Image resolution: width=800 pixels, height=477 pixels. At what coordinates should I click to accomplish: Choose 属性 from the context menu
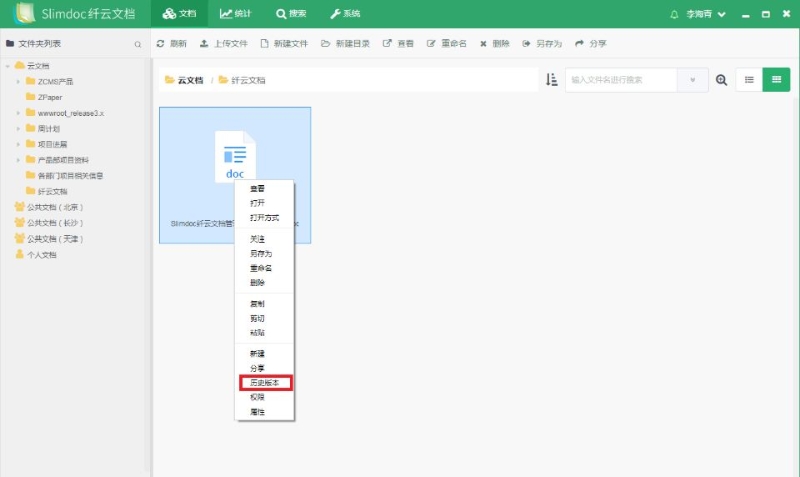pyautogui.click(x=258, y=412)
